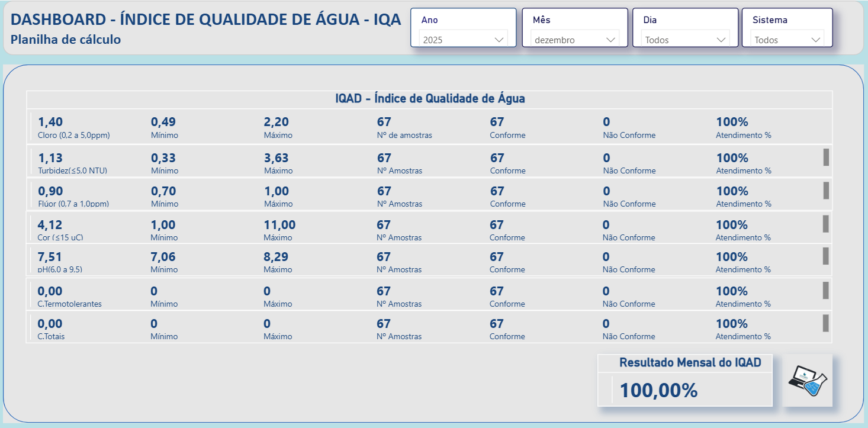Select the Resultado Mensal do IQAD card
The image size is (868, 428).
685,381
